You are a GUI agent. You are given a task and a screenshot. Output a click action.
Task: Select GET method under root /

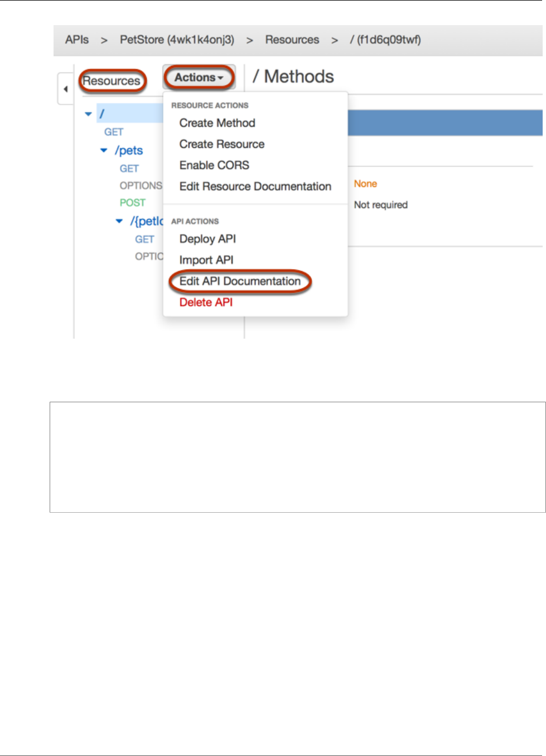[x=114, y=132]
